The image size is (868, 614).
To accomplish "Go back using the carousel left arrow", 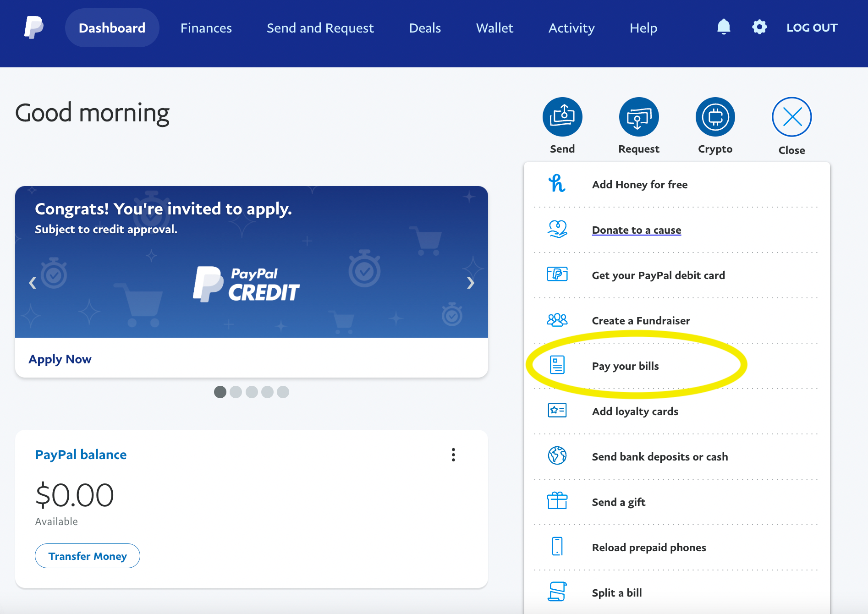I will pyautogui.click(x=32, y=283).
